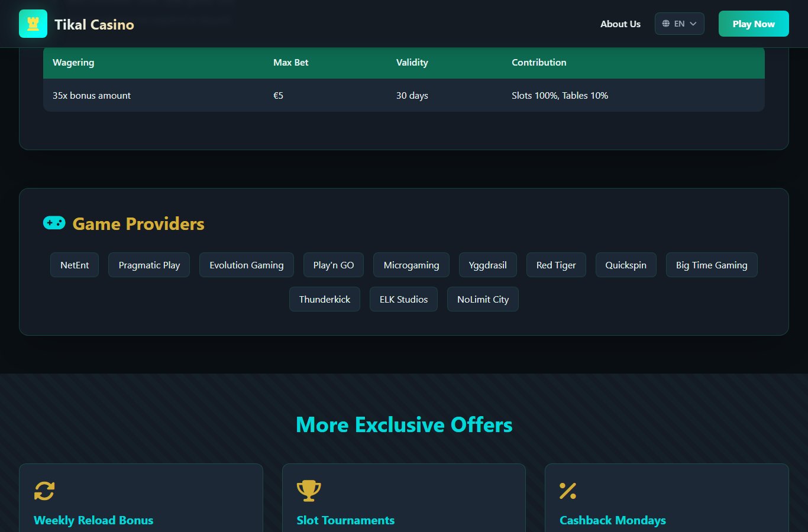Click the game controller icon beside Game Providers
The width and height of the screenshot is (808, 532).
tap(54, 223)
